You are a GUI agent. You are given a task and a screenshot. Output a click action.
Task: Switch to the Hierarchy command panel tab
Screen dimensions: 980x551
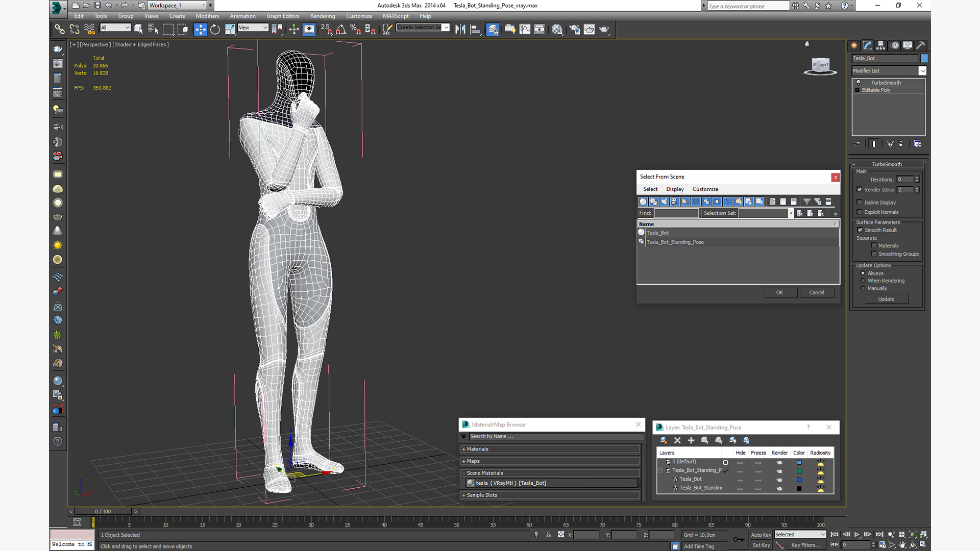tap(880, 45)
